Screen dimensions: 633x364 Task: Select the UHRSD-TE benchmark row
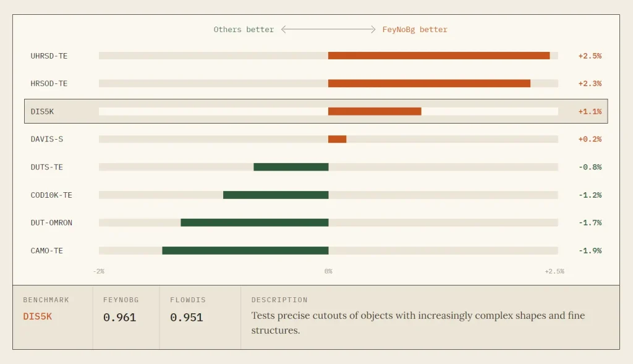(x=316, y=56)
